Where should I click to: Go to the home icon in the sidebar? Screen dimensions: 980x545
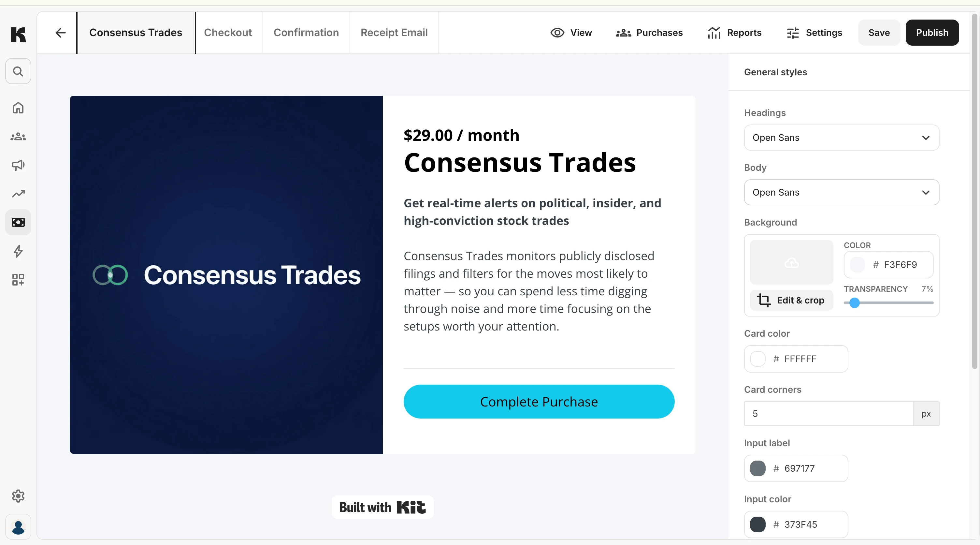pyautogui.click(x=18, y=108)
